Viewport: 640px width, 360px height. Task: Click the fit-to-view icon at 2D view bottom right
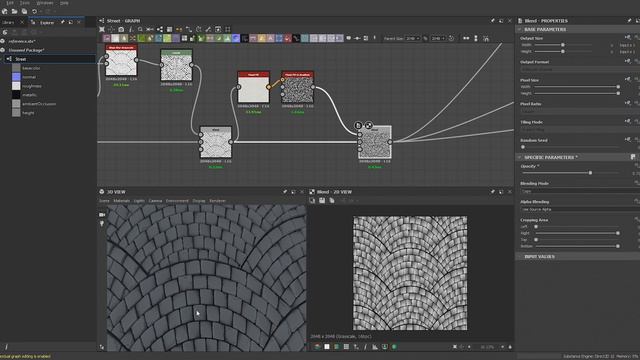[x=455, y=347]
